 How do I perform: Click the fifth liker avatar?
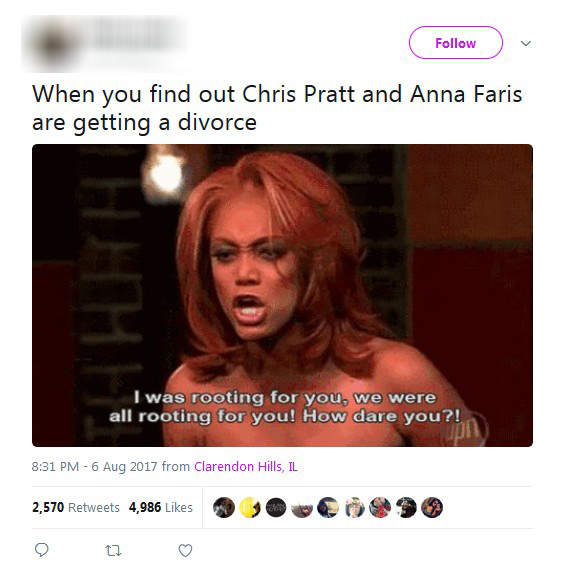coord(328,508)
